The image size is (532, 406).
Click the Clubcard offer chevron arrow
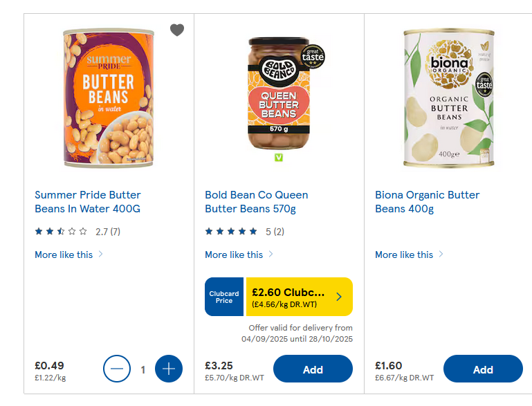pos(339,297)
